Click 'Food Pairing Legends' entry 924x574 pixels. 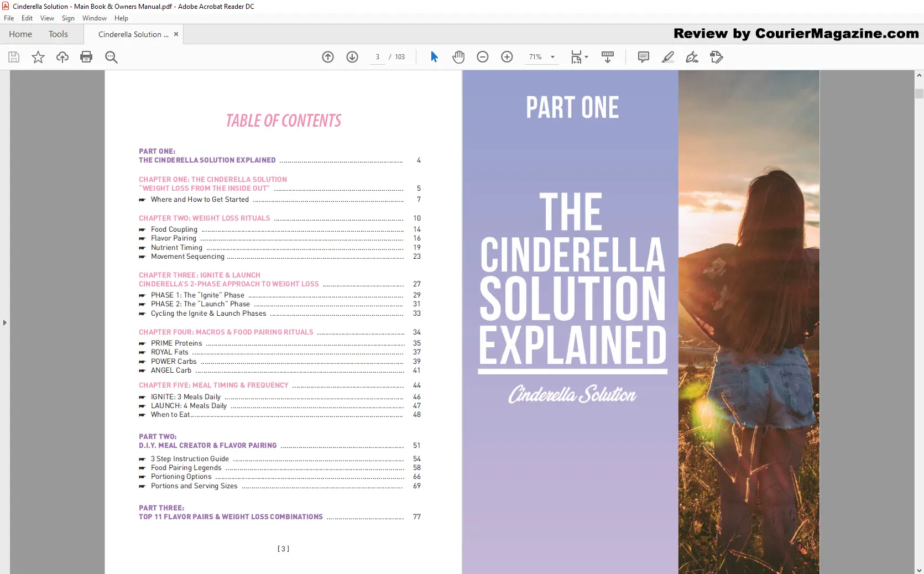186,468
